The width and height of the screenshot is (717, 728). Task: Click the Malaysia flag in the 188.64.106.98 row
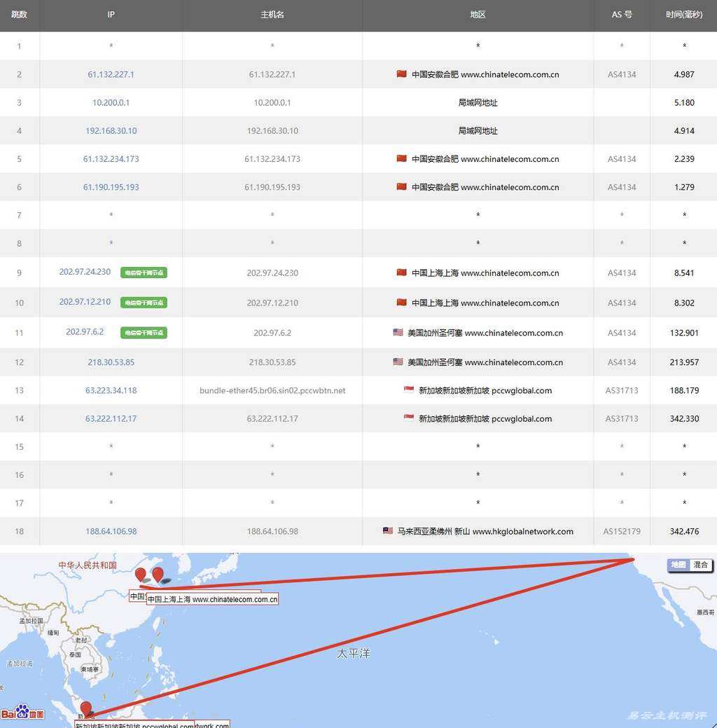387,530
